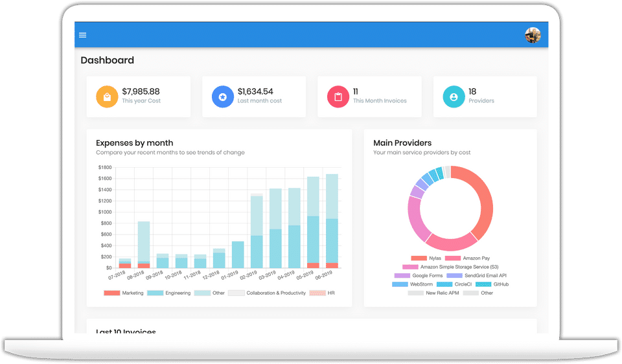The height and width of the screenshot is (364, 622).
Task: Click the large orange-red Nylas donut segment
Action: (x=485, y=202)
